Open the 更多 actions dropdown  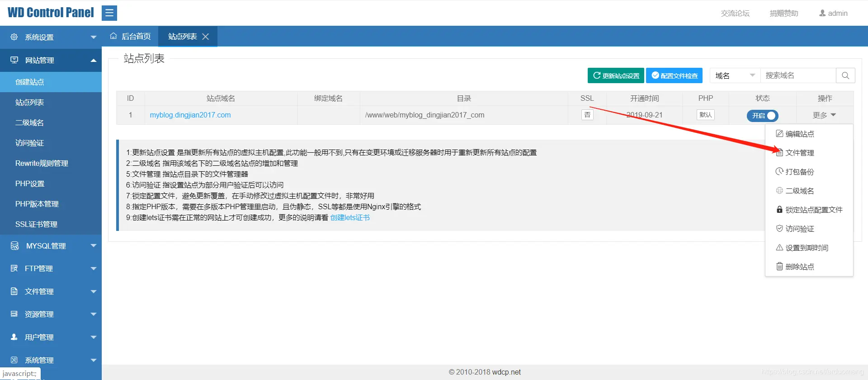click(824, 115)
